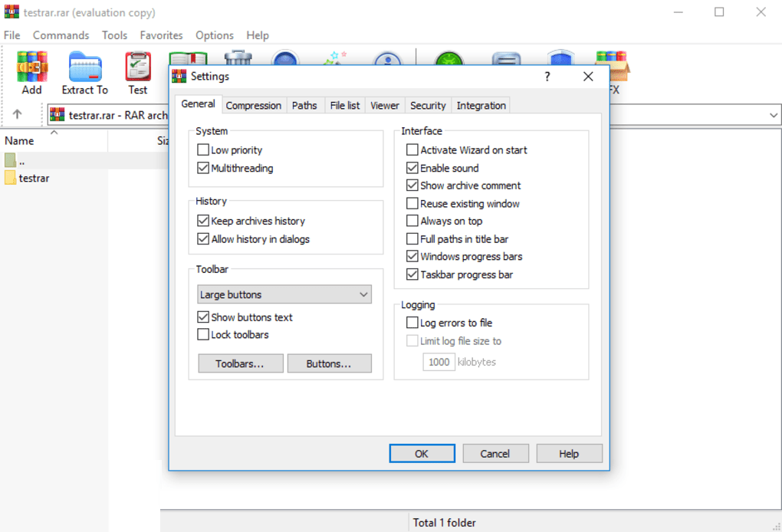
Task: Click the Settings dialog title icon
Action: coord(179,77)
